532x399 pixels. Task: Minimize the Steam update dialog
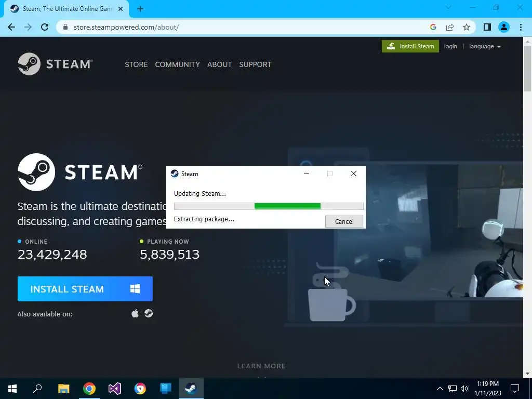pos(307,174)
